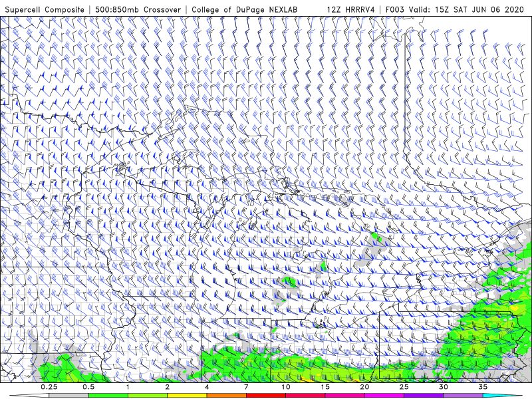The height and width of the screenshot is (399, 532).
Task: Click the '20' color bar label
Action: pyautogui.click(x=364, y=387)
